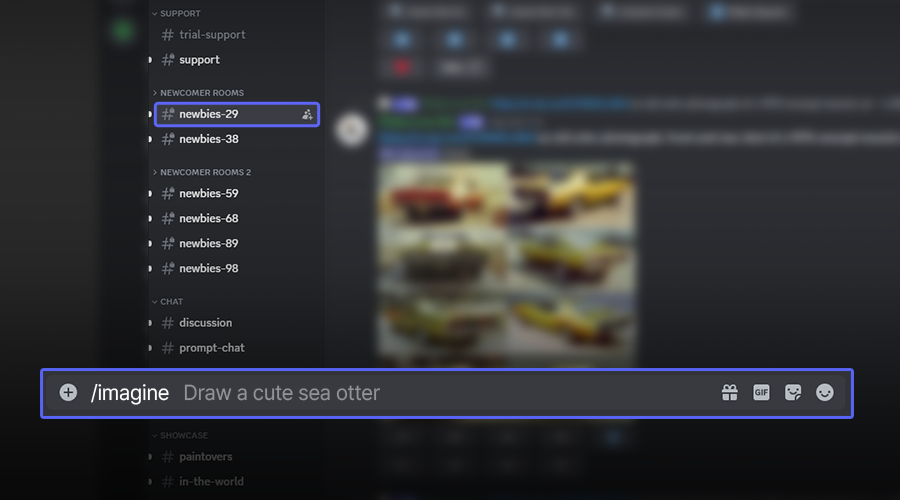Click the plus attachment icon in message bar
The image size is (900, 500).
pyautogui.click(x=68, y=393)
